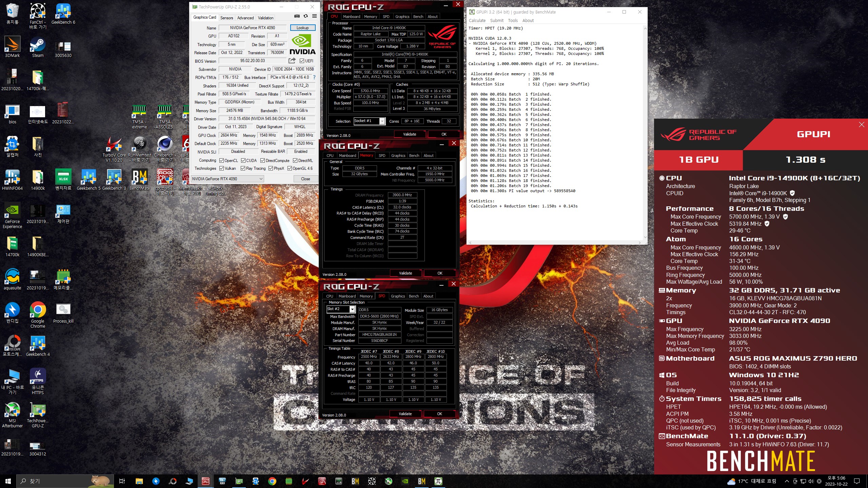Image resolution: width=868 pixels, height=488 pixels.
Task: Take a GPU-Z screenshot with camera icon
Action: coord(297,16)
